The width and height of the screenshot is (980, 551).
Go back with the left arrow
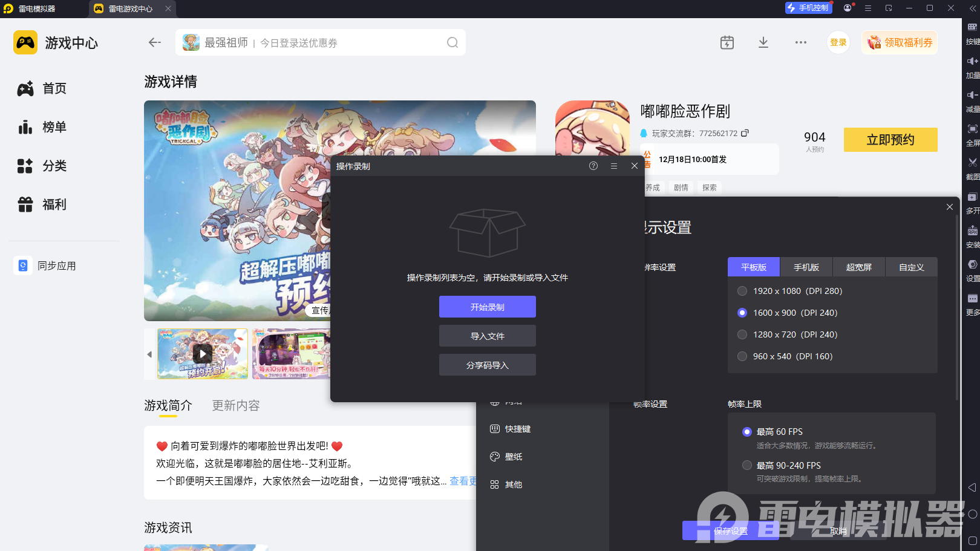(x=154, y=42)
